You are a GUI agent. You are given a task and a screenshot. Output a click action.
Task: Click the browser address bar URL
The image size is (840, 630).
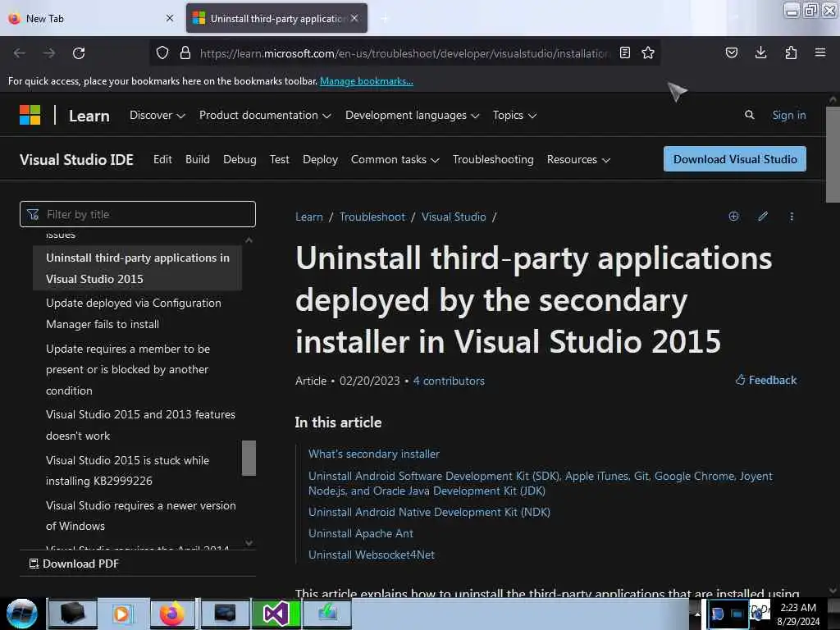point(404,53)
